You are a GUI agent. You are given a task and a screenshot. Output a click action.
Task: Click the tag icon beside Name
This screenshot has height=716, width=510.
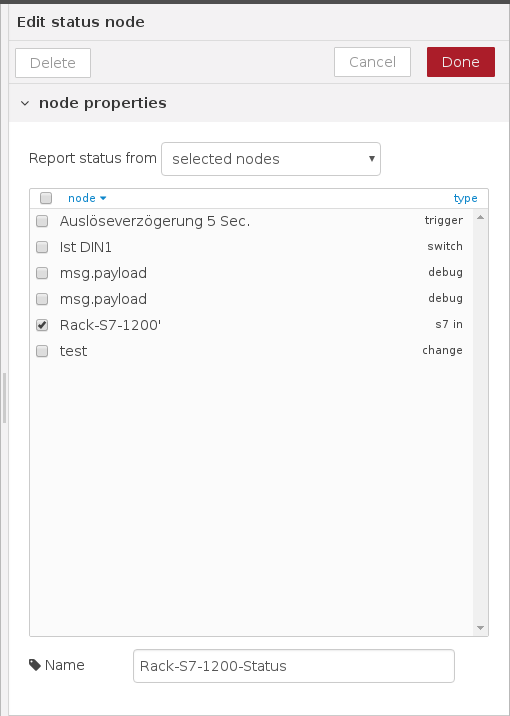(35, 665)
